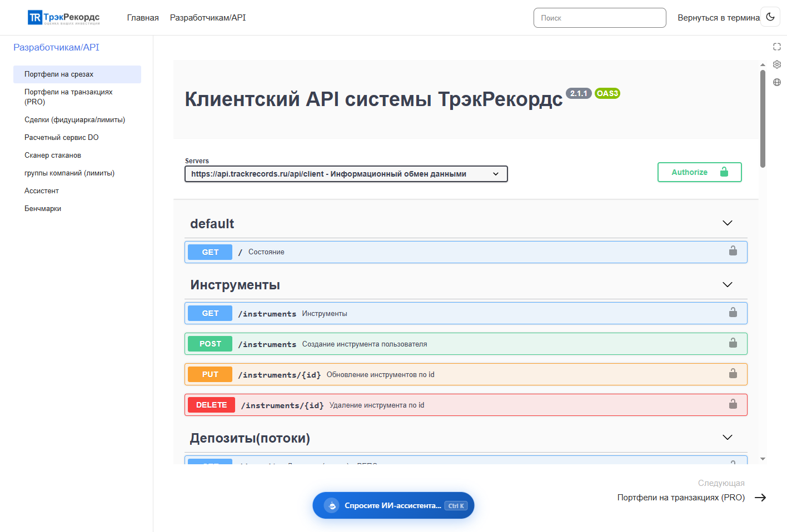Click the scrollbar up arrow
787x532 pixels.
(763, 65)
